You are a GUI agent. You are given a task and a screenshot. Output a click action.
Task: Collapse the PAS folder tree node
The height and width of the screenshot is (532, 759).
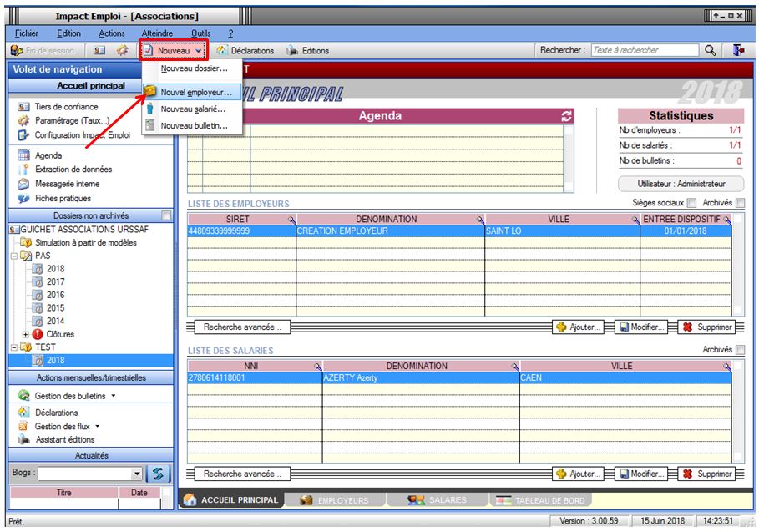coord(14,256)
